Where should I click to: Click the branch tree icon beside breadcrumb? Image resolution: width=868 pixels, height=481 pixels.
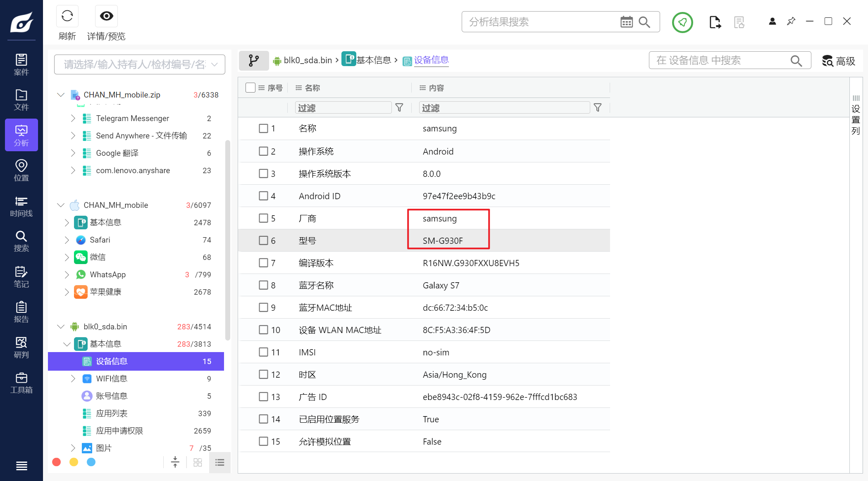254,61
